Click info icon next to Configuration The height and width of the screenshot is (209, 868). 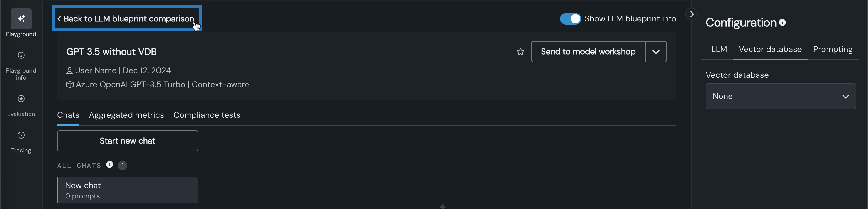tap(782, 22)
